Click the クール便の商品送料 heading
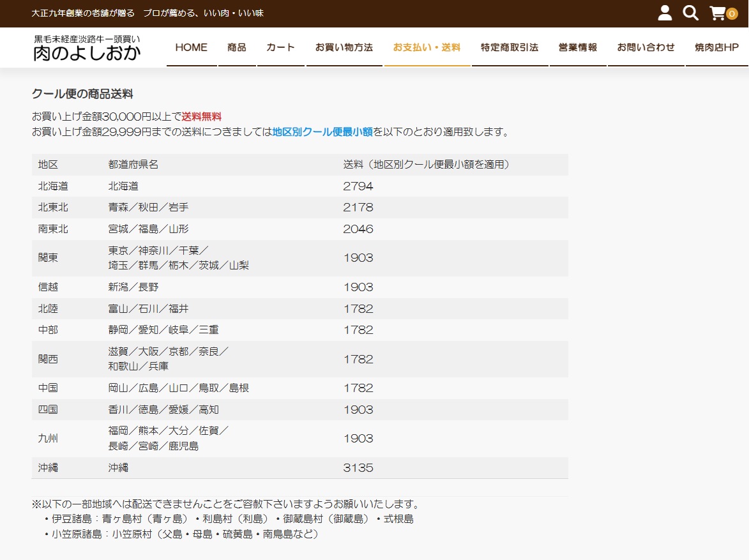Image resolution: width=749 pixels, height=560 pixels. [x=82, y=94]
